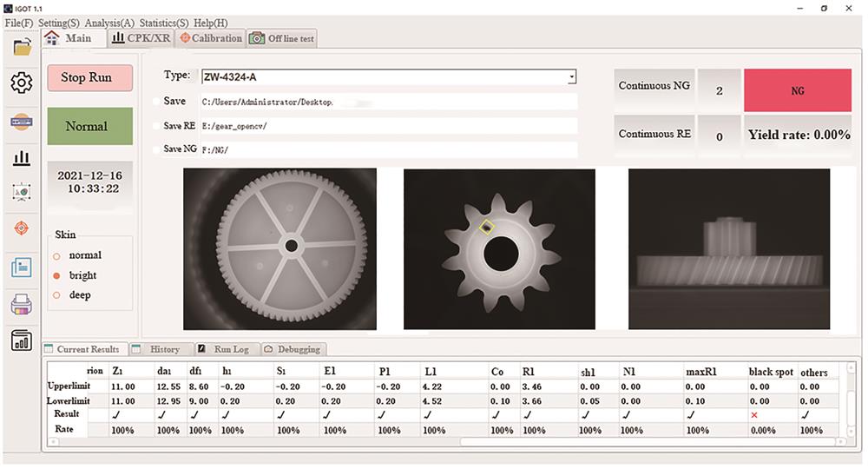This screenshot has height=469, width=868.
Task: Click the orange target calibration sidebar icon
Action: (22, 228)
